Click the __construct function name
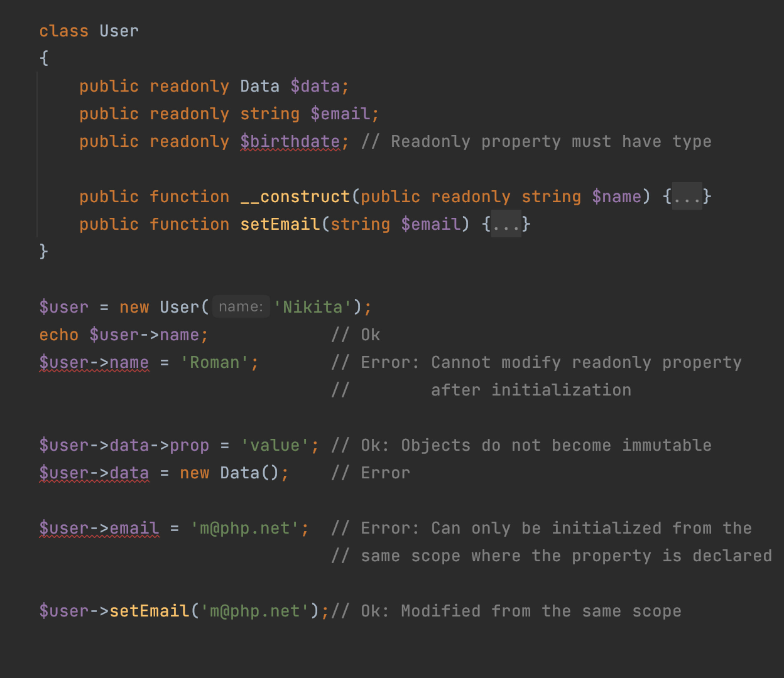Image resolution: width=784 pixels, height=678 pixels. point(295,197)
